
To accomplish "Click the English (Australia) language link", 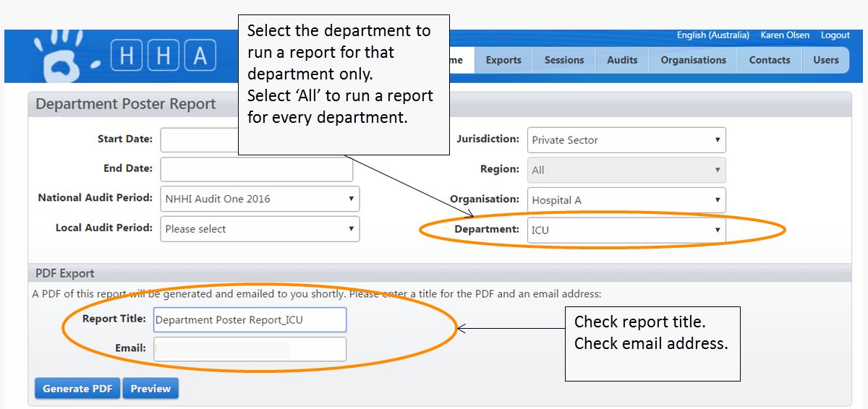I will [712, 35].
